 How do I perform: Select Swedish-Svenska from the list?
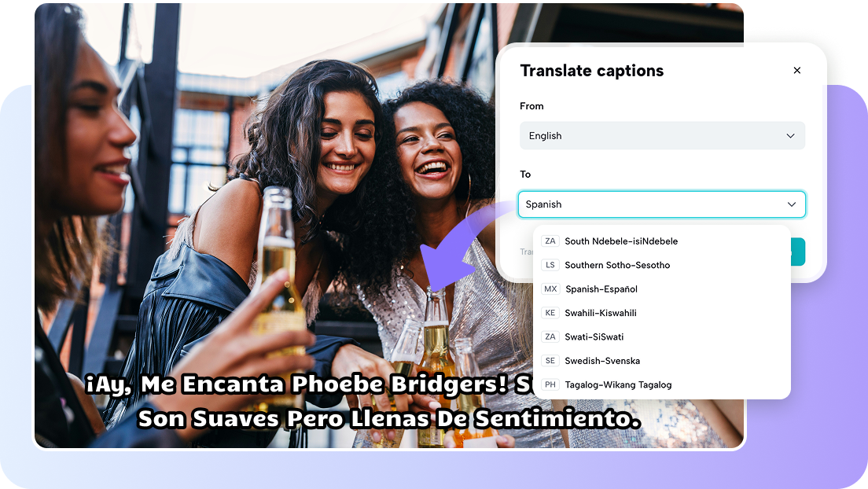click(661, 361)
